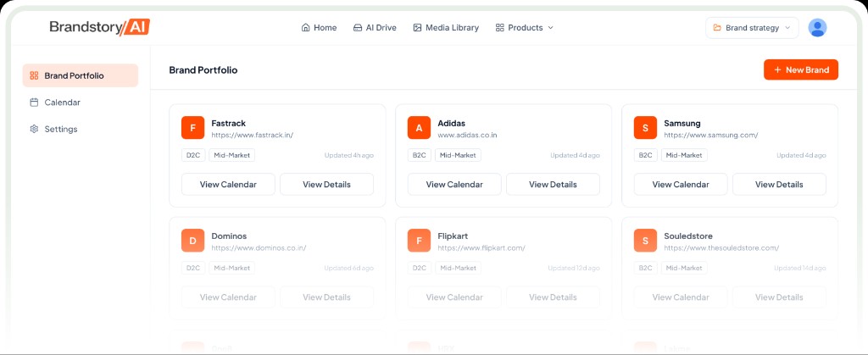Image resolution: width=868 pixels, height=355 pixels.
Task: Open the user profile avatar
Action: point(817,28)
